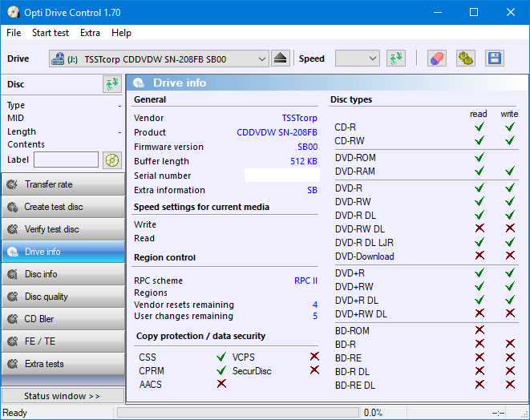Click the CPRM green checkmark
530x420 pixels.
coord(221,370)
